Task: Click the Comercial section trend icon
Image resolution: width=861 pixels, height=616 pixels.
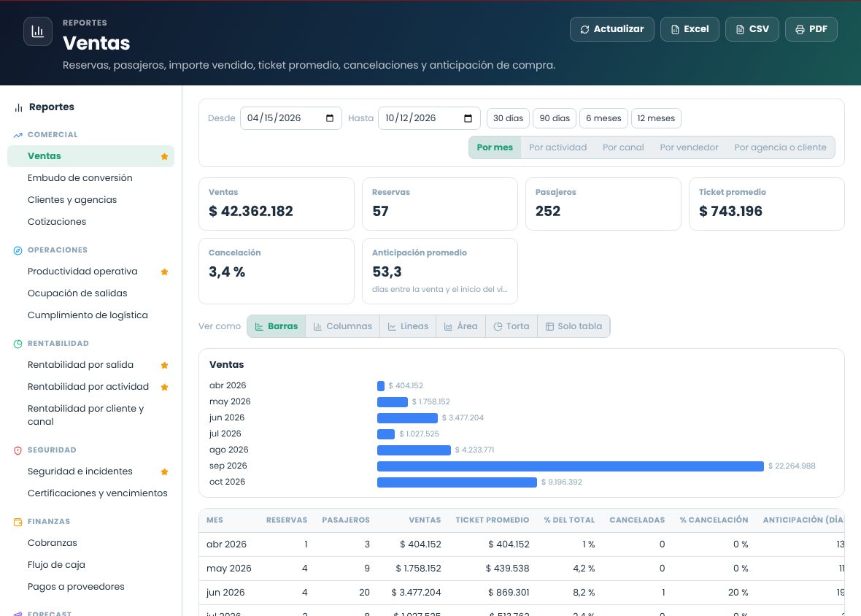Action: 18,135
